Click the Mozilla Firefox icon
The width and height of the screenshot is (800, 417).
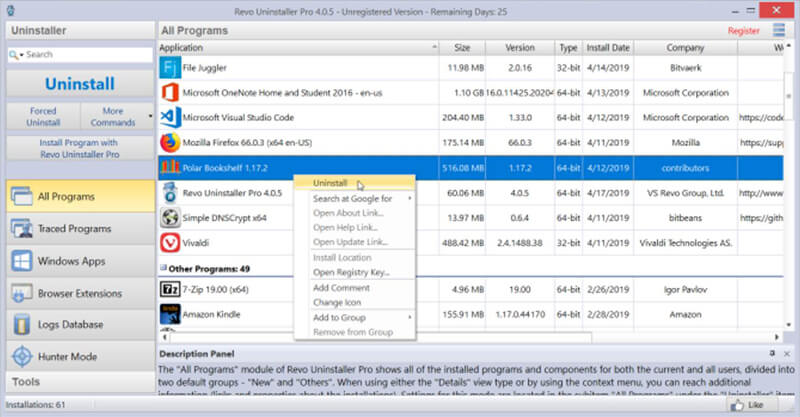(x=170, y=142)
